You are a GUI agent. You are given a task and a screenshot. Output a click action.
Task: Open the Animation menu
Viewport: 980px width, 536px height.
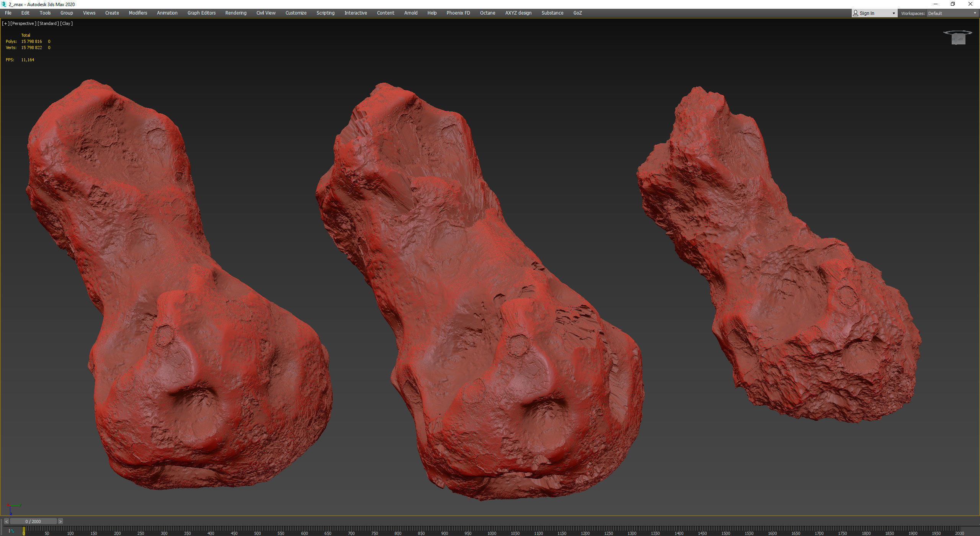pos(167,13)
